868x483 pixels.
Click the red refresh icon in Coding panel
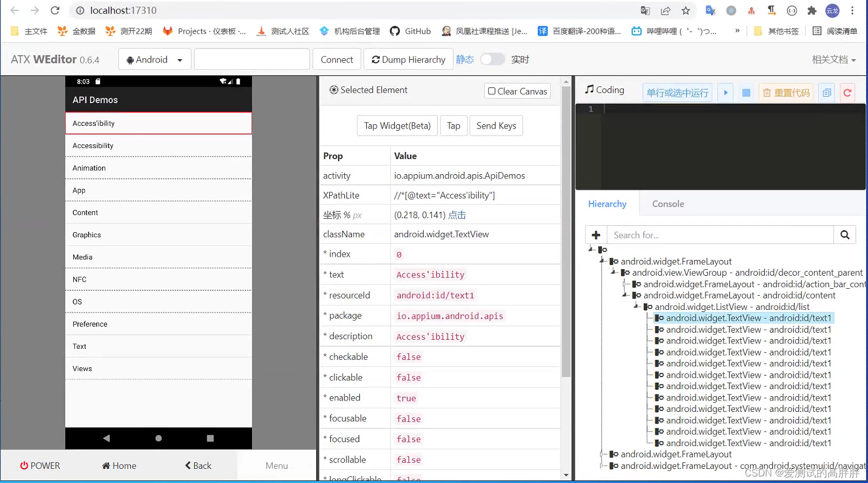[x=847, y=93]
